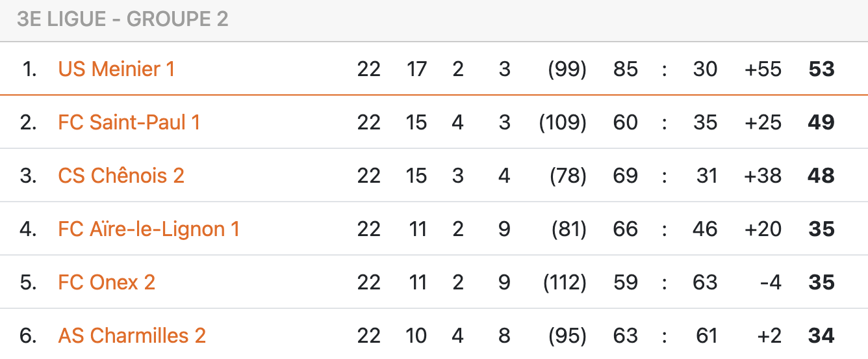Image resolution: width=868 pixels, height=359 pixels.
Task: Open the US Meinier 1 team link
Action: [116, 69]
